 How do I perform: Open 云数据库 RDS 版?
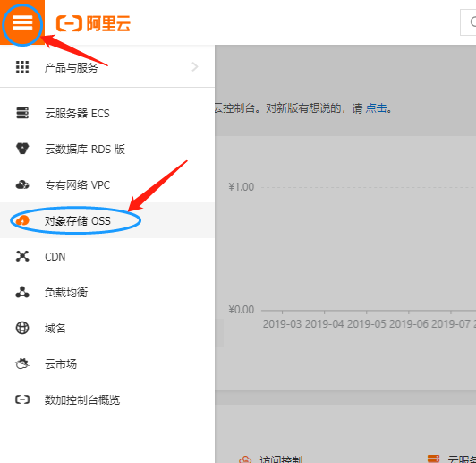coord(85,150)
